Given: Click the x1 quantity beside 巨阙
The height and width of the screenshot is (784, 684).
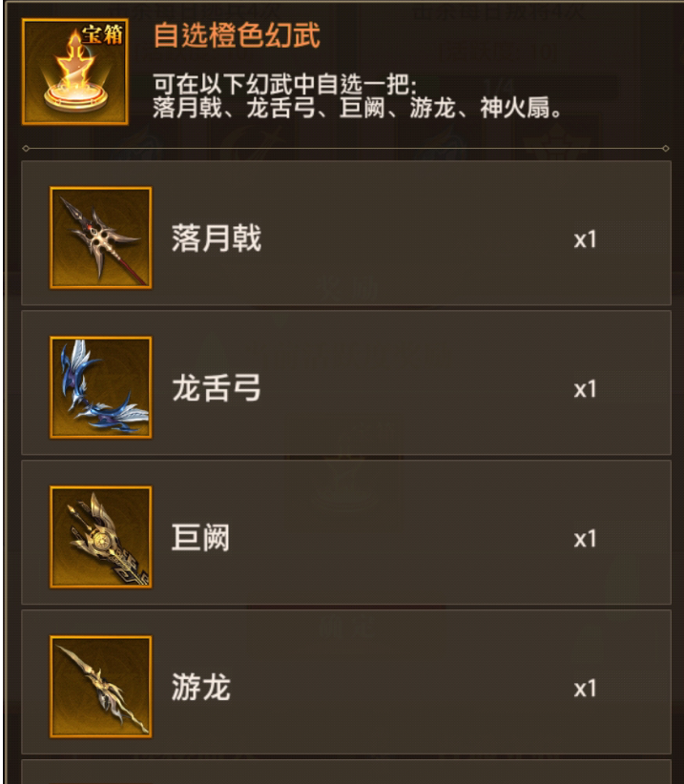Looking at the screenshot, I should 585,539.
